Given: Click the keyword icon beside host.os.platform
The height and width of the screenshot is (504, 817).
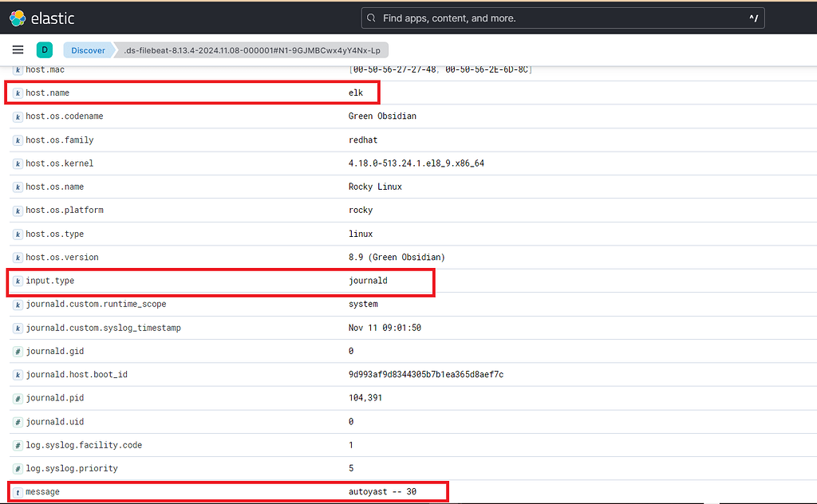Looking at the screenshot, I should (x=18, y=210).
